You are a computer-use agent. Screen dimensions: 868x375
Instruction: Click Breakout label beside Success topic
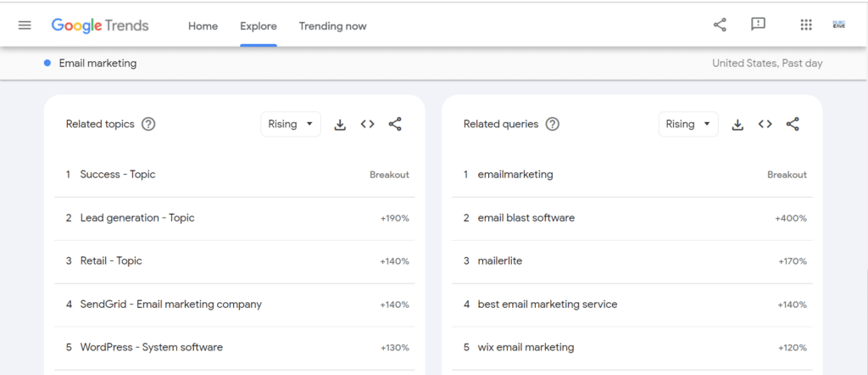pos(390,175)
